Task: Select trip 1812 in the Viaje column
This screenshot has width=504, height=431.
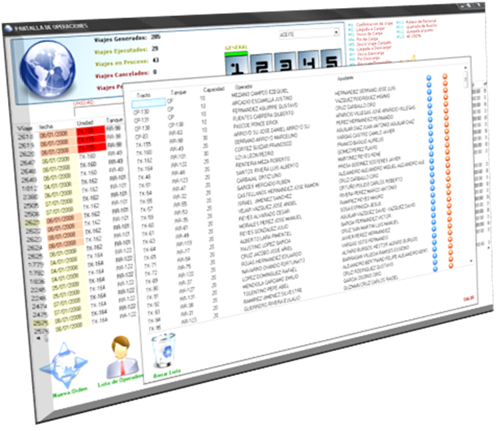Action: [x=29, y=188]
